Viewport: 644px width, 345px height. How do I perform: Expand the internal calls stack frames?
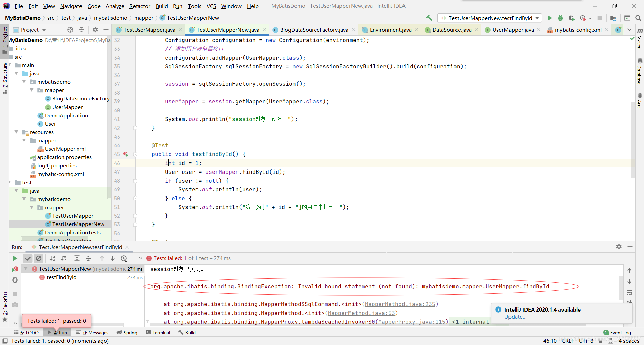pos(147,322)
